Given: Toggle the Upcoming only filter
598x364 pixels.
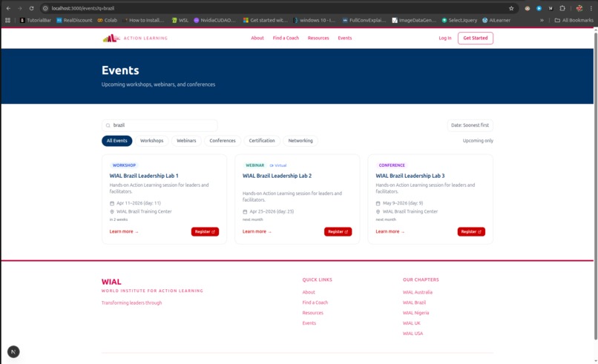Looking at the screenshot, I should coord(478,141).
